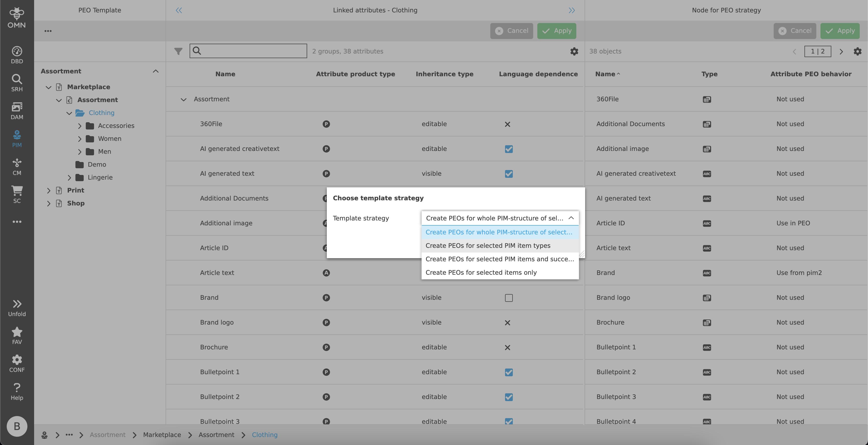Collapse the Template strategy dropdown
Image resolution: width=868 pixels, height=445 pixels.
click(x=571, y=218)
